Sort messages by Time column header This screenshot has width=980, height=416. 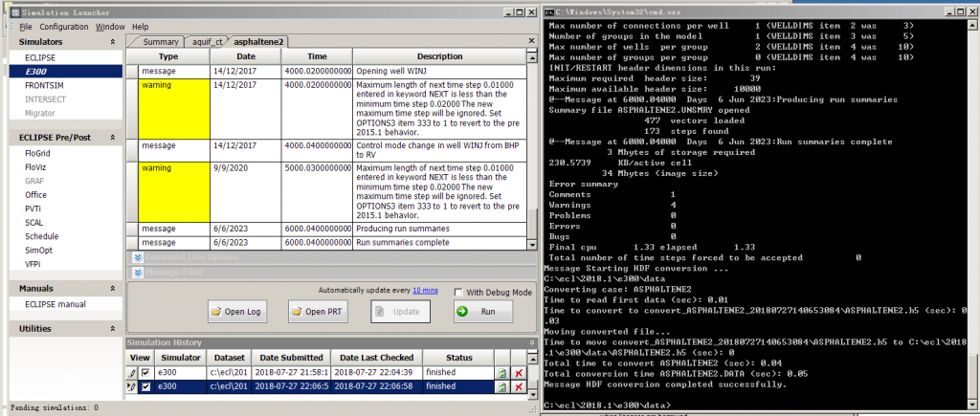pyautogui.click(x=317, y=56)
